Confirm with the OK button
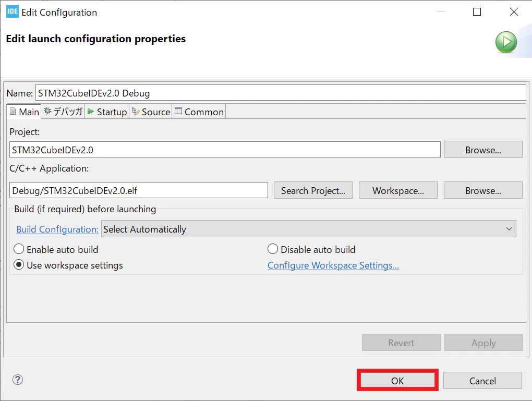The image size is (532, 401). click(397, 380)
